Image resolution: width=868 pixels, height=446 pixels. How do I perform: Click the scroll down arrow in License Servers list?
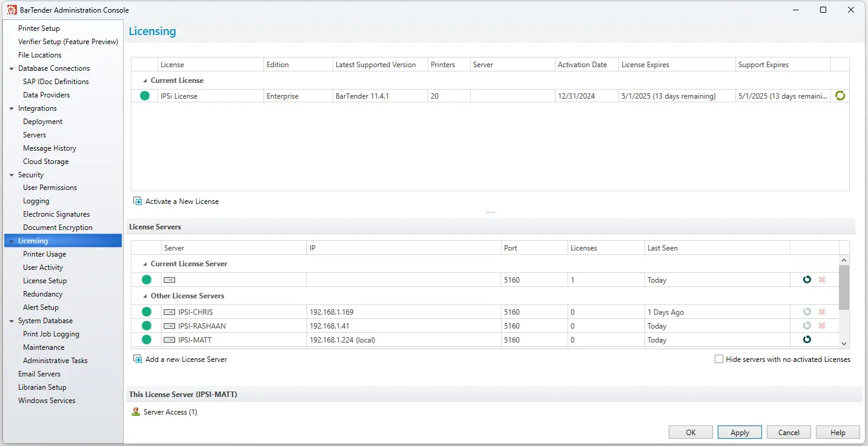pyautogui.click(x=844, y=343)
